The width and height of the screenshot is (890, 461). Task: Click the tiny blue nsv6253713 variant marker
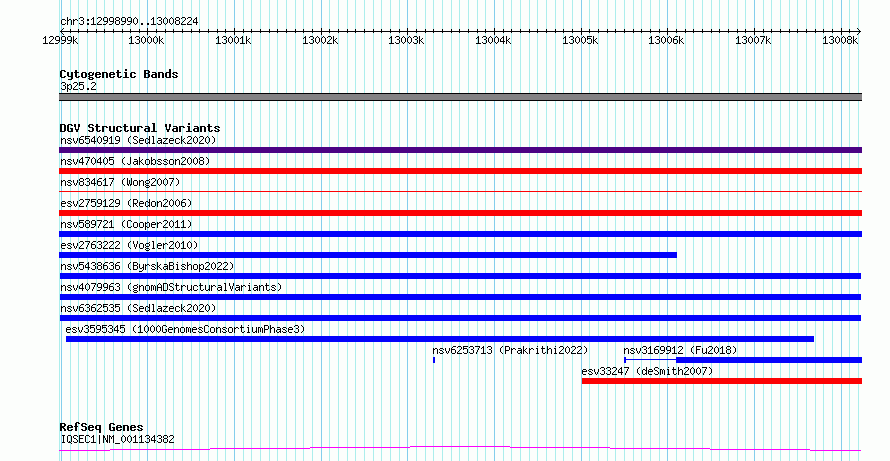coord(434,360)
